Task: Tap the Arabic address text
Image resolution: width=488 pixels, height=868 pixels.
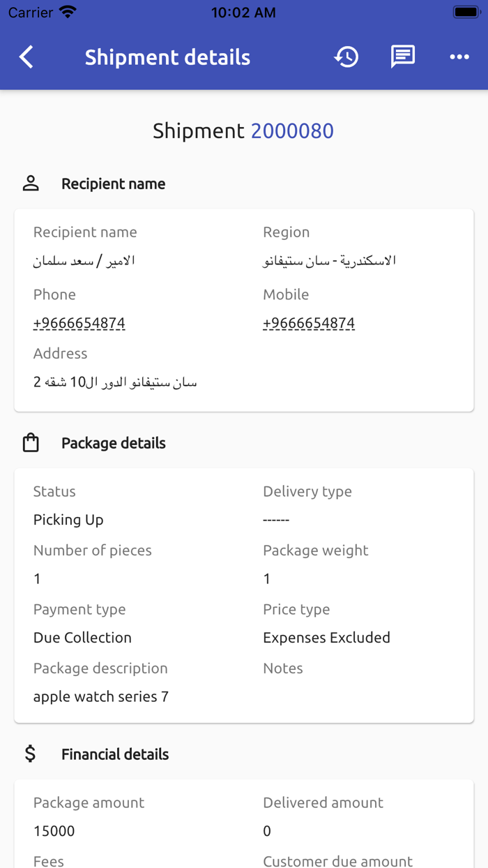Action: [115, 382]
